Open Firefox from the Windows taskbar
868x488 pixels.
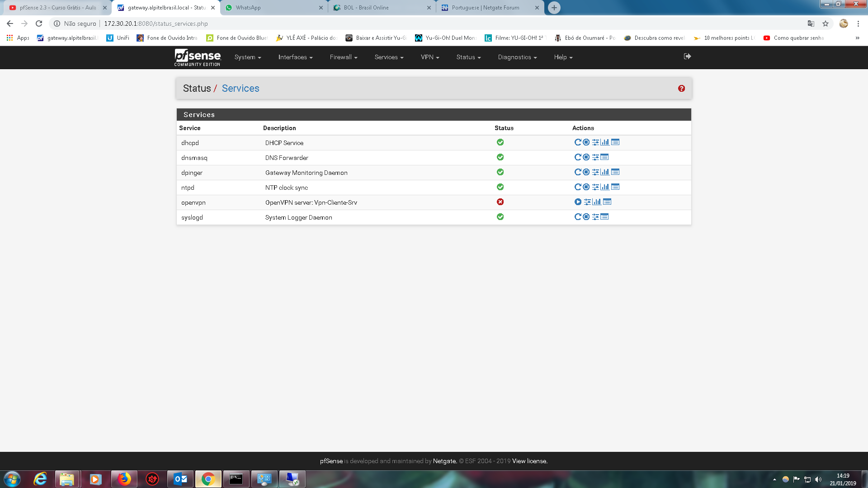[124, 479]
